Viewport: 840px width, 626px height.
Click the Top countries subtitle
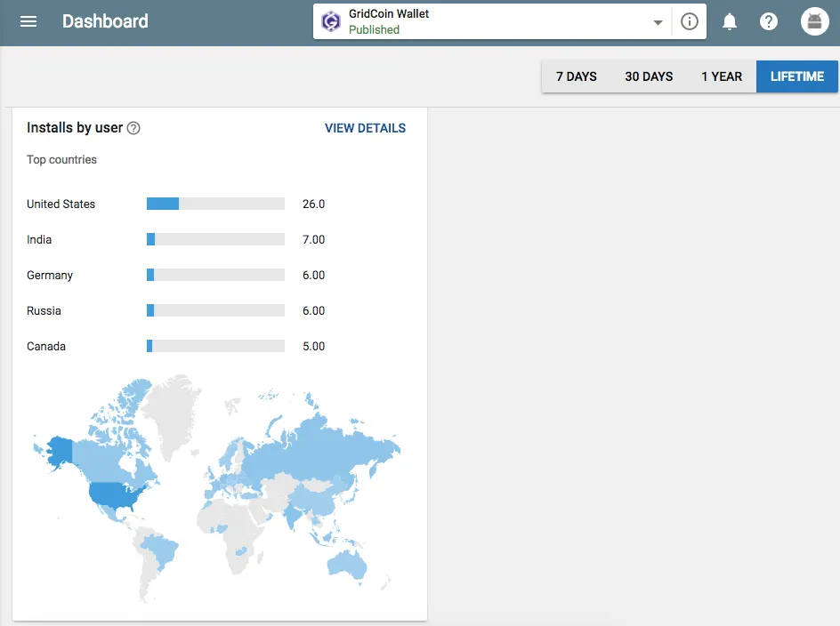tap(61, 159)
